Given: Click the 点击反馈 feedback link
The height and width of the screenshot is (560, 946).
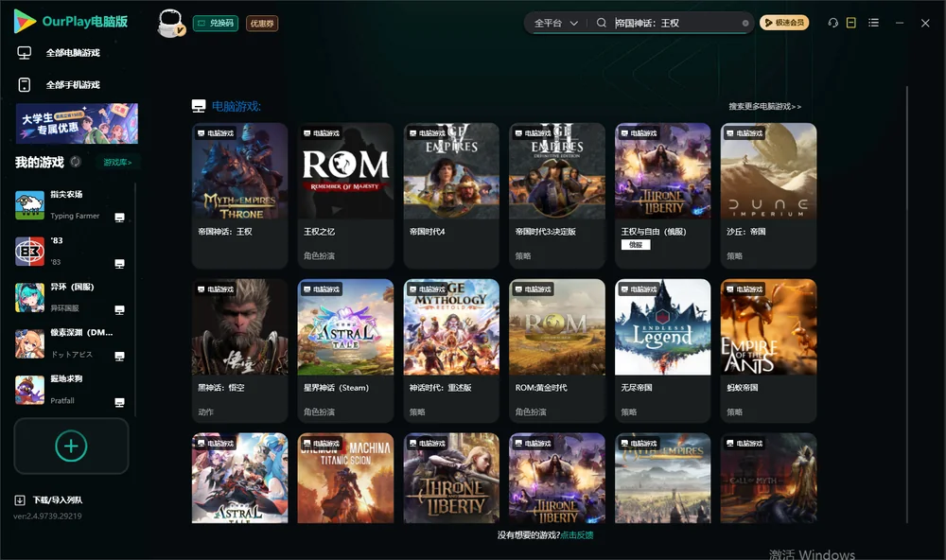Looking at the screenshot, I should [577, 534].
